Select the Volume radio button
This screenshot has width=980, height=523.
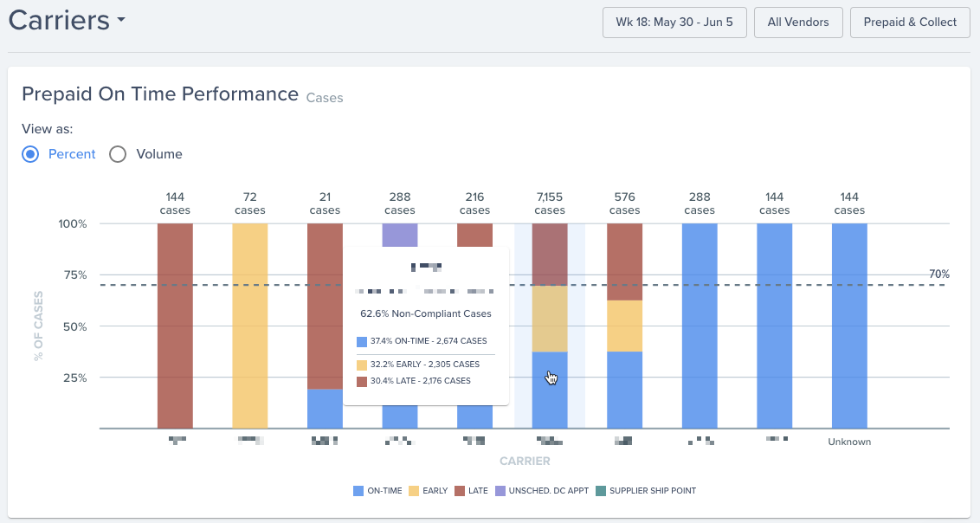tap(118, 154)
